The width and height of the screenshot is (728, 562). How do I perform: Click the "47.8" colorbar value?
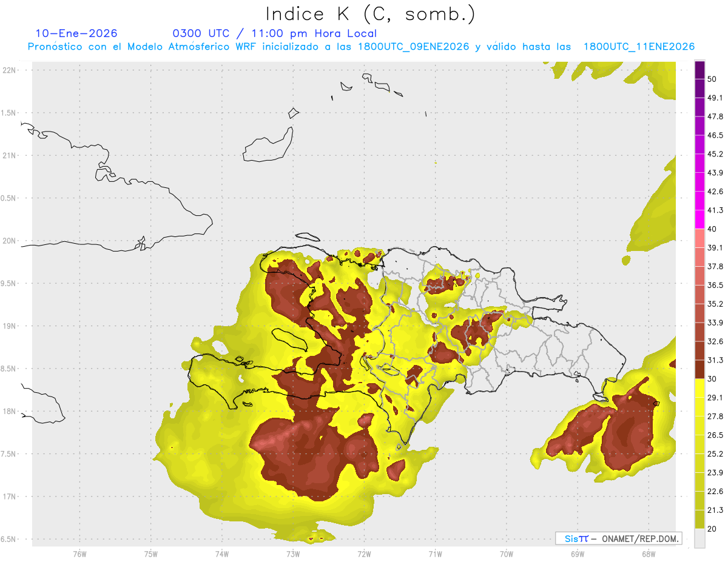715,116
